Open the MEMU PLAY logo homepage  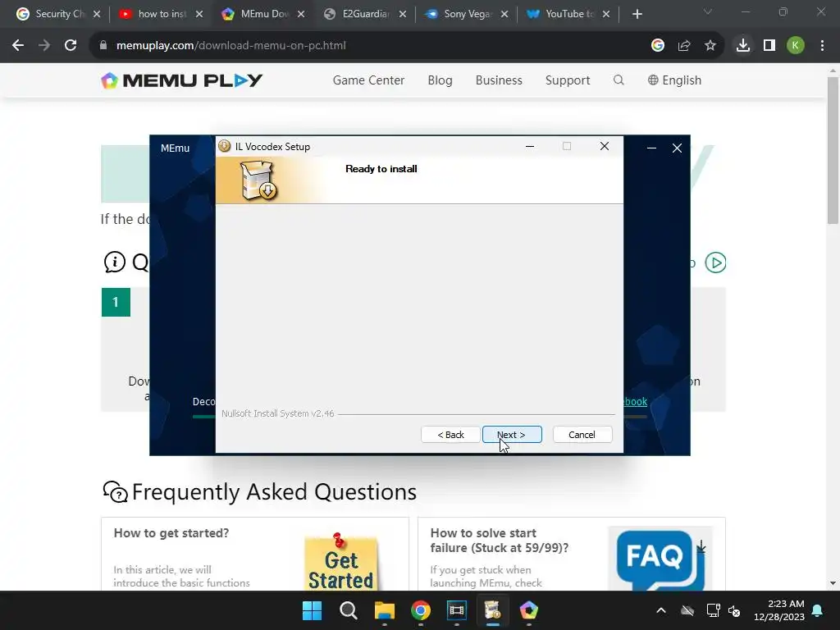181,80
